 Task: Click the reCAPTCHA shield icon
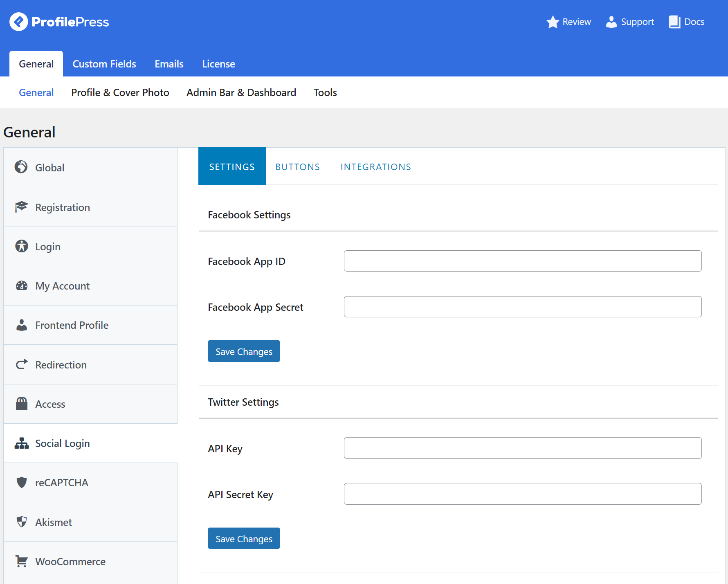click(x=22, y=482)
